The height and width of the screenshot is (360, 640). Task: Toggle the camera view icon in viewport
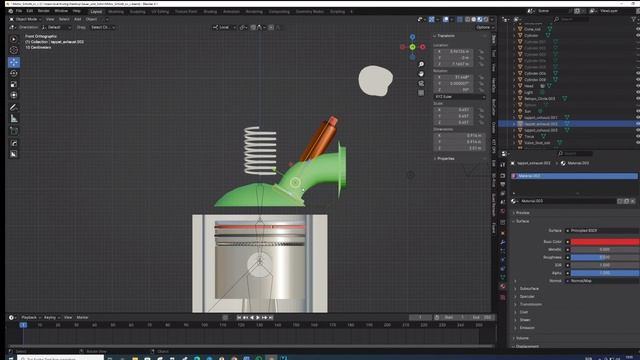click(x=421, y=83)
